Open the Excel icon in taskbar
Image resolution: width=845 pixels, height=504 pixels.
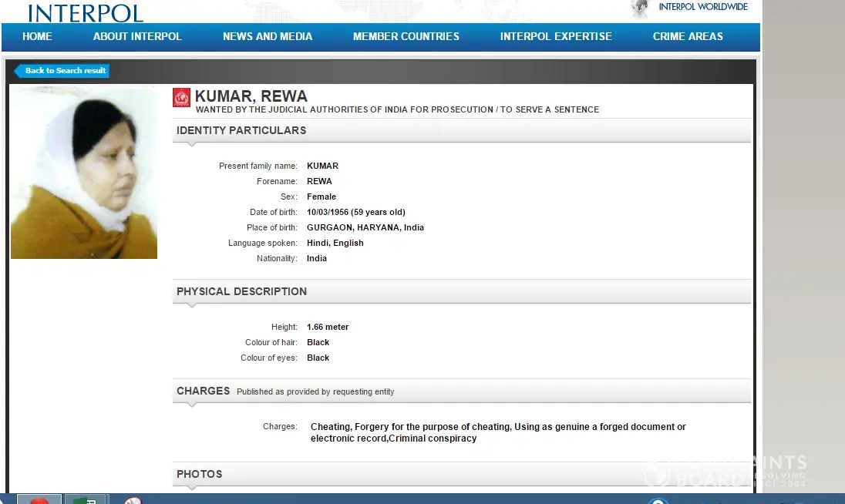pos(84,499)
